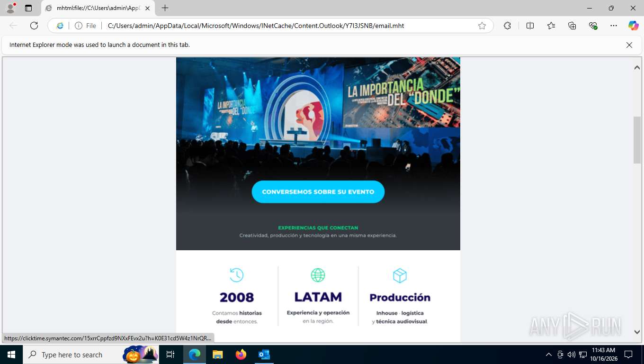Show hidden system tray icons

pos(549,355)
